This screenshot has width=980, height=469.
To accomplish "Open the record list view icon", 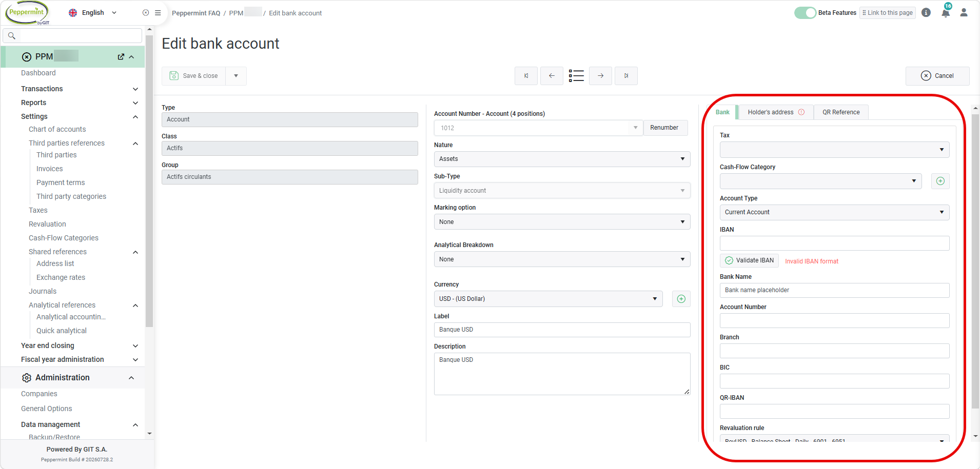I will [x=576, y=76].
